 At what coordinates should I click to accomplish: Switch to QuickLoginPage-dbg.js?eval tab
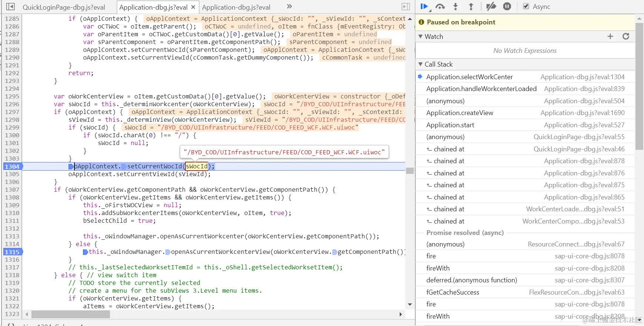pyautogui.click(x=64, y=7)
